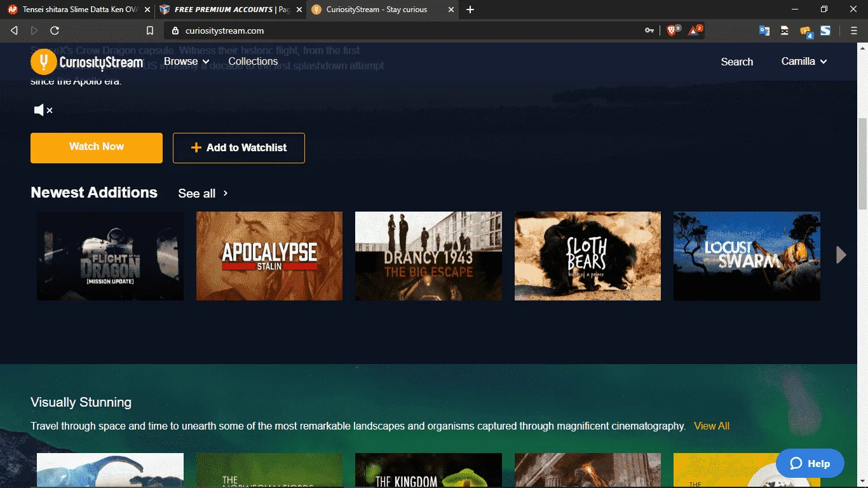868x488 pixels.
Task: Open saved passwords via the key icon
Action: 649,30
